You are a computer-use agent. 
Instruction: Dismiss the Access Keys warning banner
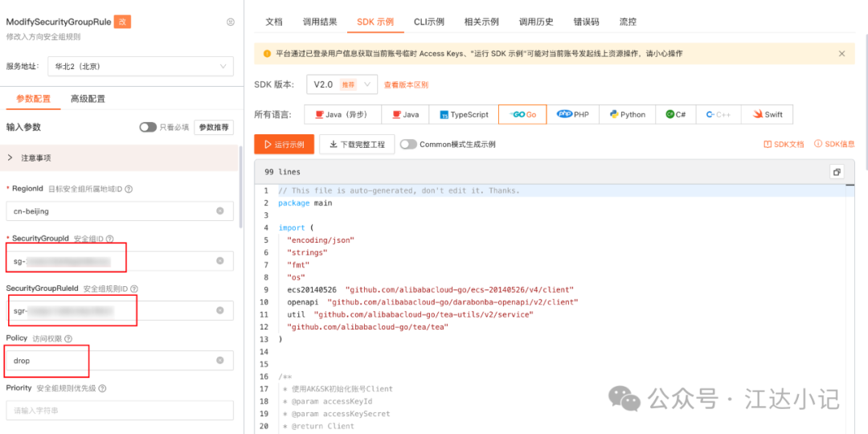point(842,54)
